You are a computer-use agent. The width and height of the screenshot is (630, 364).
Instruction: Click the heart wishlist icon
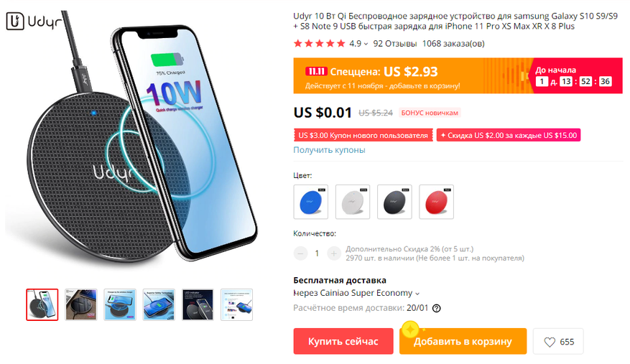coord(550,342)
